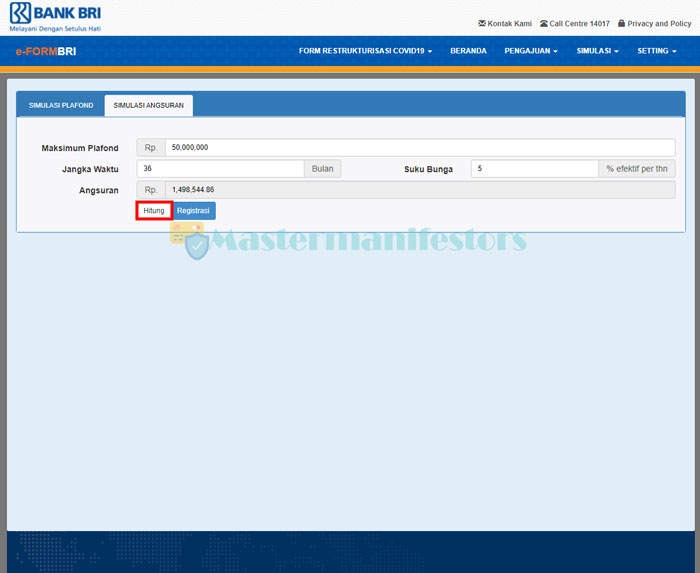Click the envelope icon beside Kontak Kami
Screen dimensions: 700x573
[x=482, y=23]
